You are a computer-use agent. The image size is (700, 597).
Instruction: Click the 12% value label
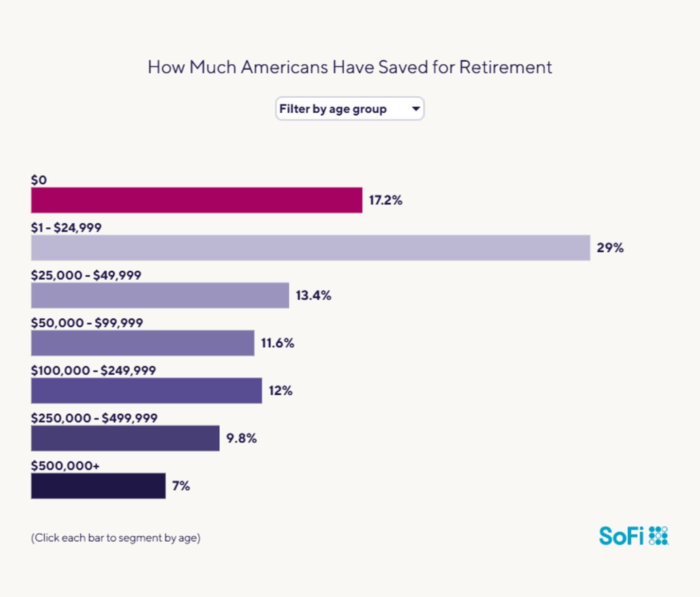pyautogui.click(x=280, y=391)
